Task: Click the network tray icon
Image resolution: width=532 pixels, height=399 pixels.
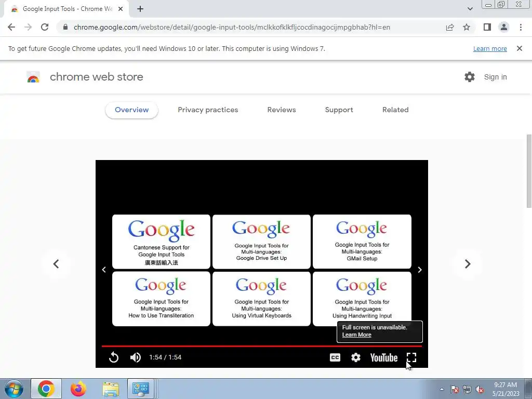Action: [x=467, y=389]
